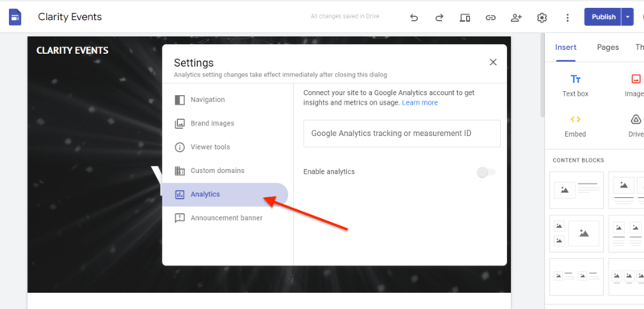Click the Clarity Events site title
Viewport: 644px width, 309px height.
[70, 17]
